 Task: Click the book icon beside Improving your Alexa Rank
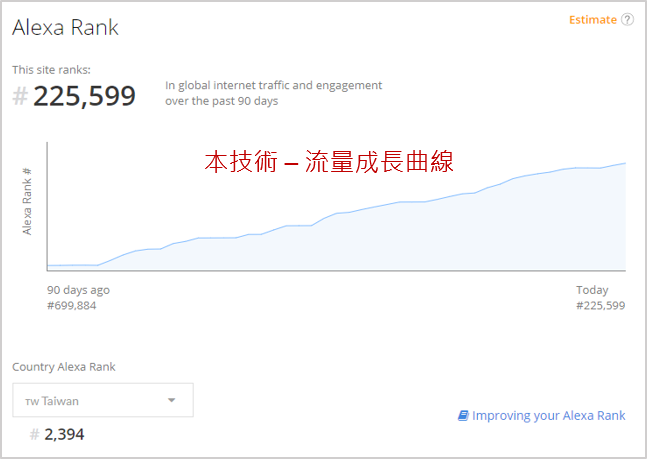463,415
